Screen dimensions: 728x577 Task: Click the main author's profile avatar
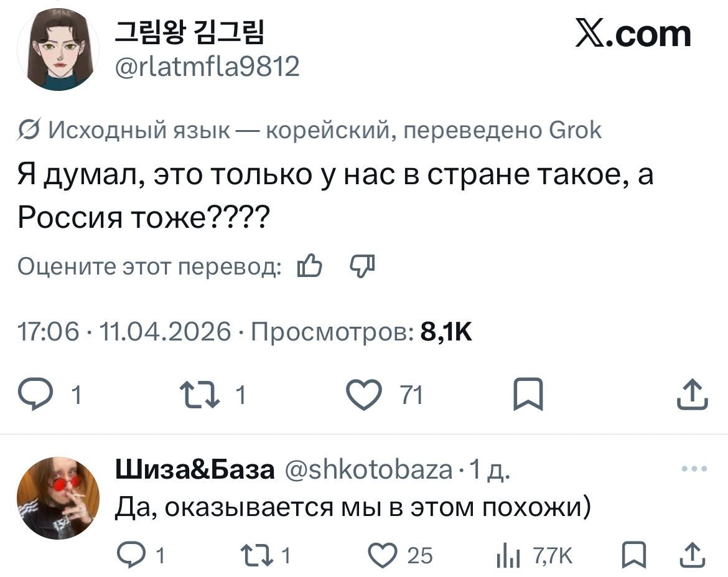coord(60,51)
